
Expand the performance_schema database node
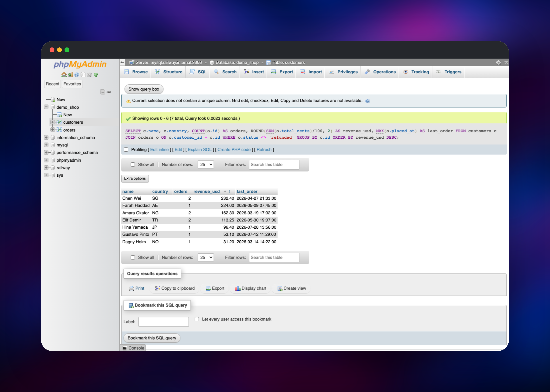[x=46, y=152]
